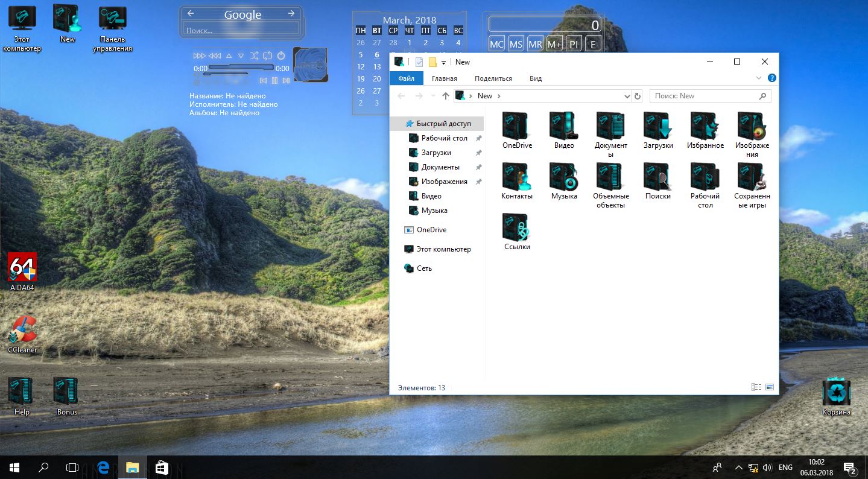Launch the CCleaner desktop shortcut
The height and width of the screenshot is (479, 868).
tap(22, 330)
